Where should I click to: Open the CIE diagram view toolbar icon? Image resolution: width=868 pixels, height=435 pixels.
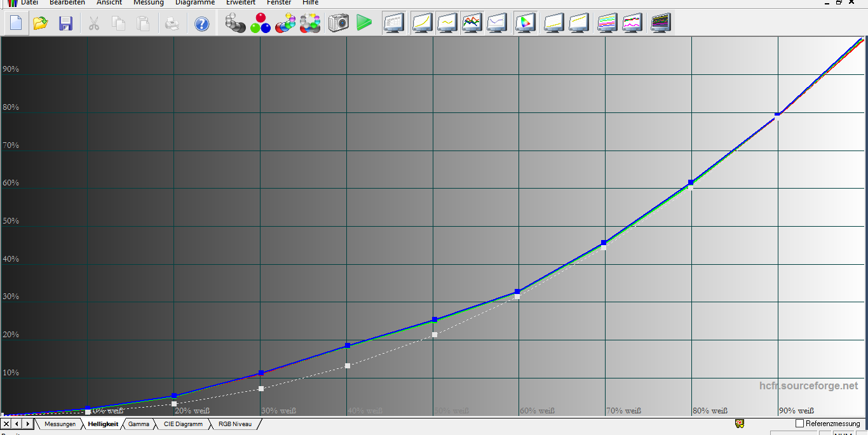click(x=525, y=23)
